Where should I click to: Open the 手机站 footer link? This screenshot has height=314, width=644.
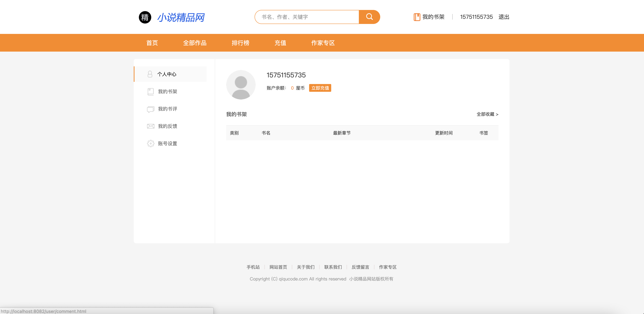coord(253,267)
